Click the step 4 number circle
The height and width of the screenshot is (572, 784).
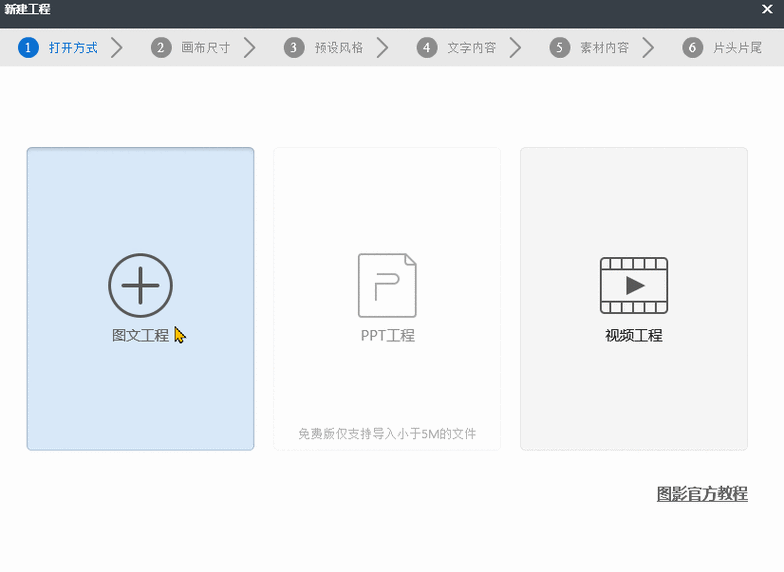[427, 47]
